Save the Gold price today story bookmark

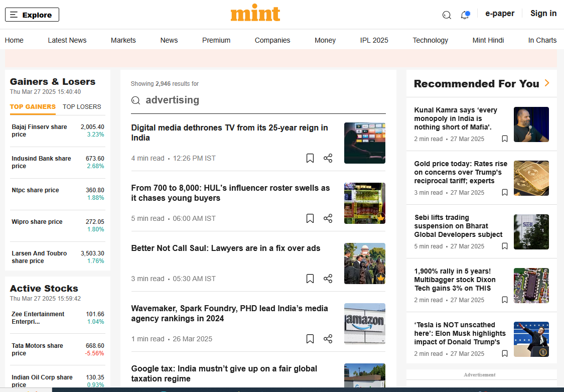tap(505, 193)
